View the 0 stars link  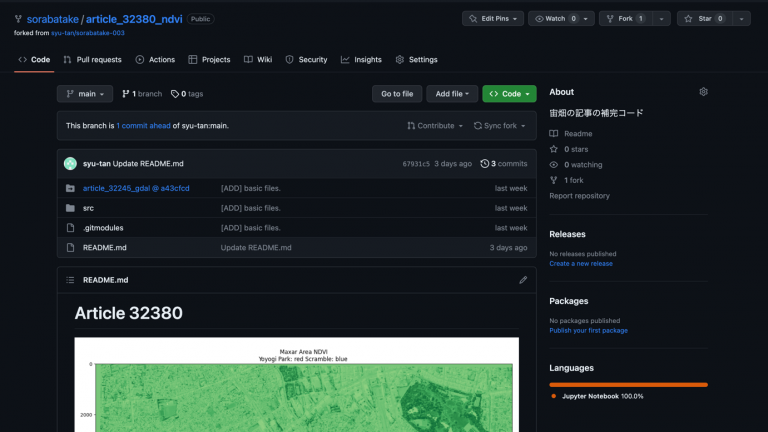pos(576,149)
